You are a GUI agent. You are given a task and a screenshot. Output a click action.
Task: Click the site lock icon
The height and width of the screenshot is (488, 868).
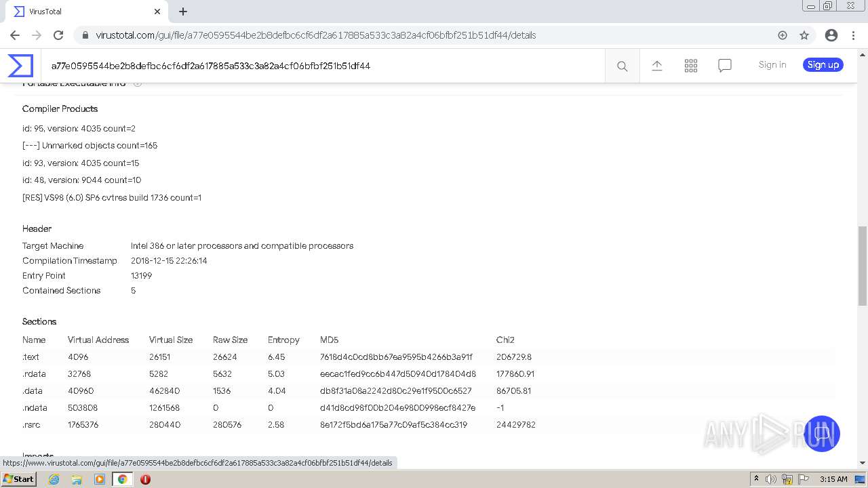click(85, 35)
